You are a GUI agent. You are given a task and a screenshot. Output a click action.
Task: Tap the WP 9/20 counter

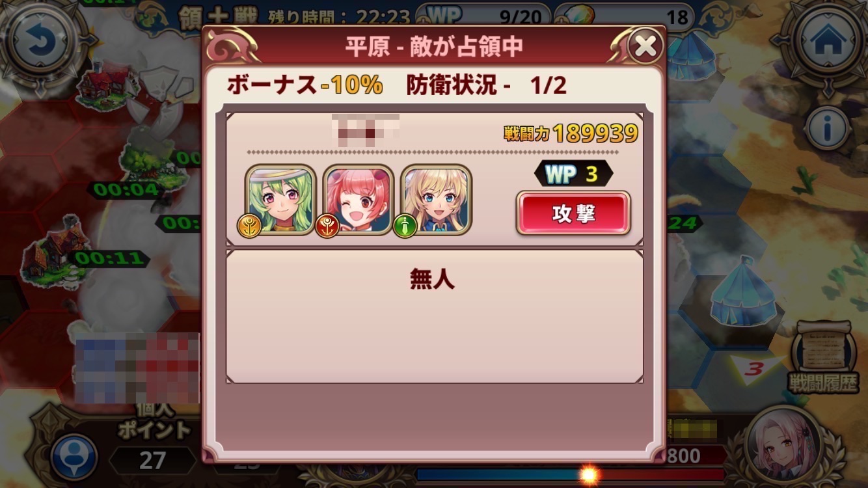[x=481, y=16]
